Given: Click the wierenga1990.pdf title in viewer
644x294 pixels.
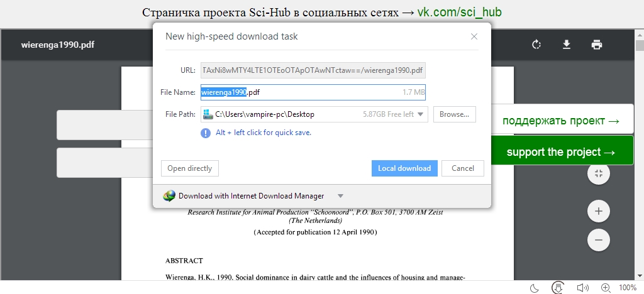Looking at the screenshot, I should tap(57, 45).
